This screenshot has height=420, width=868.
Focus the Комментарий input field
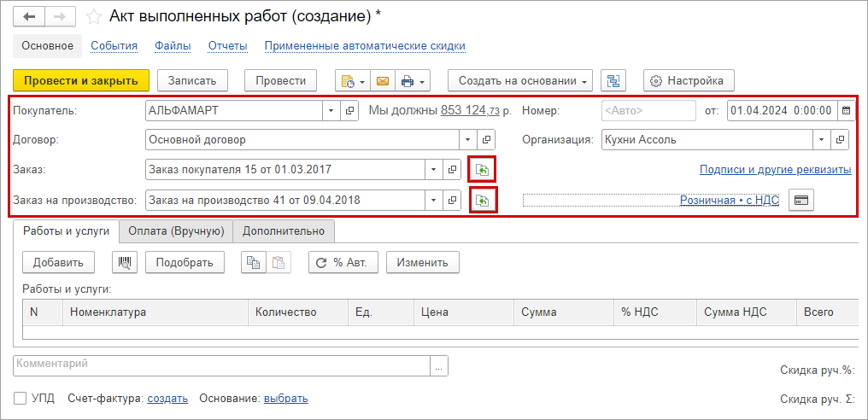point(221,366)
